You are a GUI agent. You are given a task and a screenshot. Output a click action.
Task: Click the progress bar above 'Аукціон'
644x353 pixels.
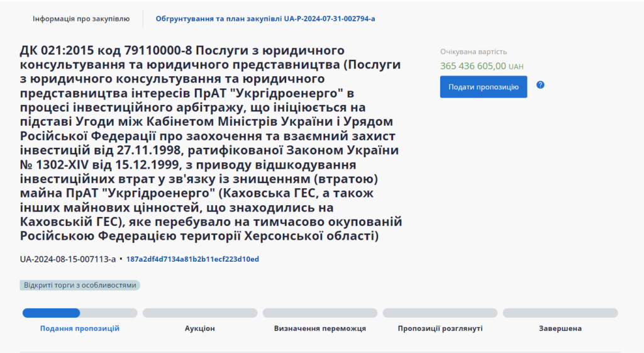(200, 313)
